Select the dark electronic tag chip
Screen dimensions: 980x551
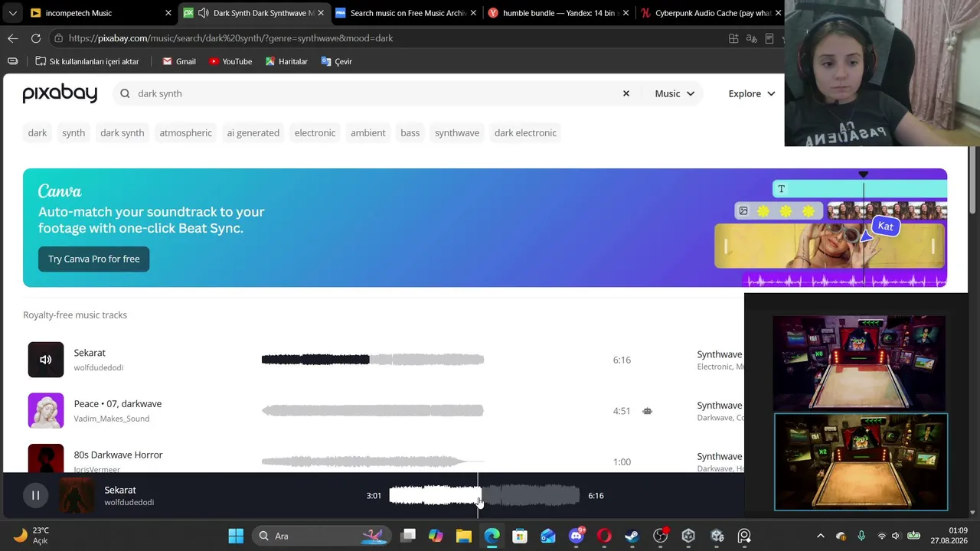pos(525,132)
